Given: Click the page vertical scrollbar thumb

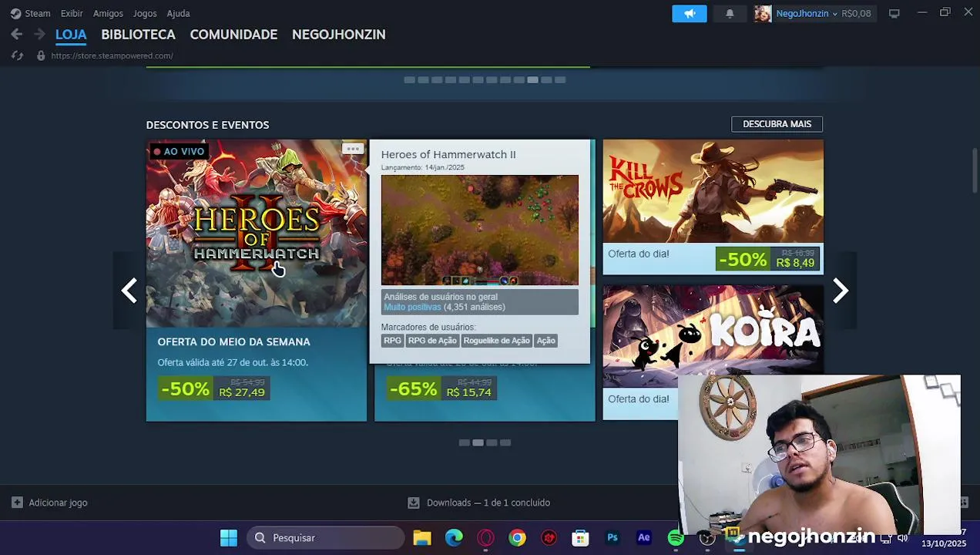Looking at the screenshot, I should (975, 170).
